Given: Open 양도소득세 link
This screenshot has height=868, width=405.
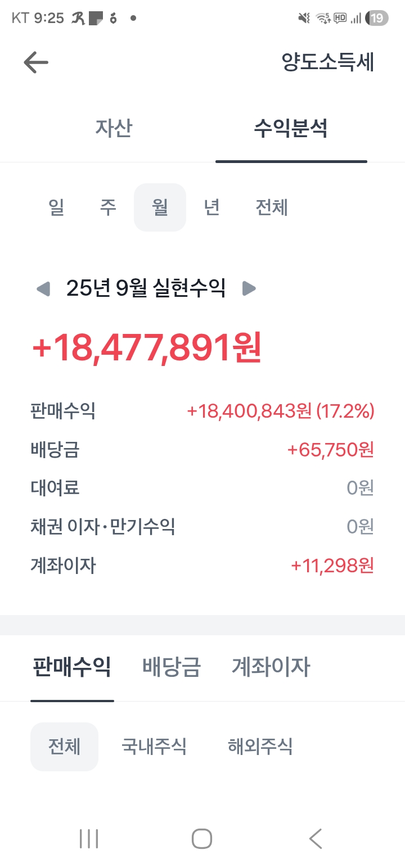Looking at the screenshot, I should tap(328, 62).
